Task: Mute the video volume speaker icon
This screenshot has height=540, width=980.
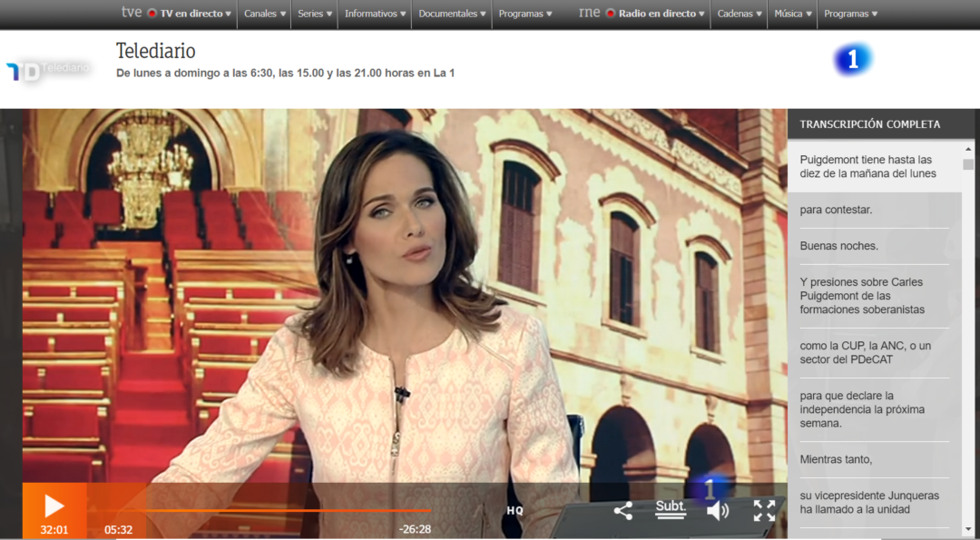Action: tap(717, 511)
